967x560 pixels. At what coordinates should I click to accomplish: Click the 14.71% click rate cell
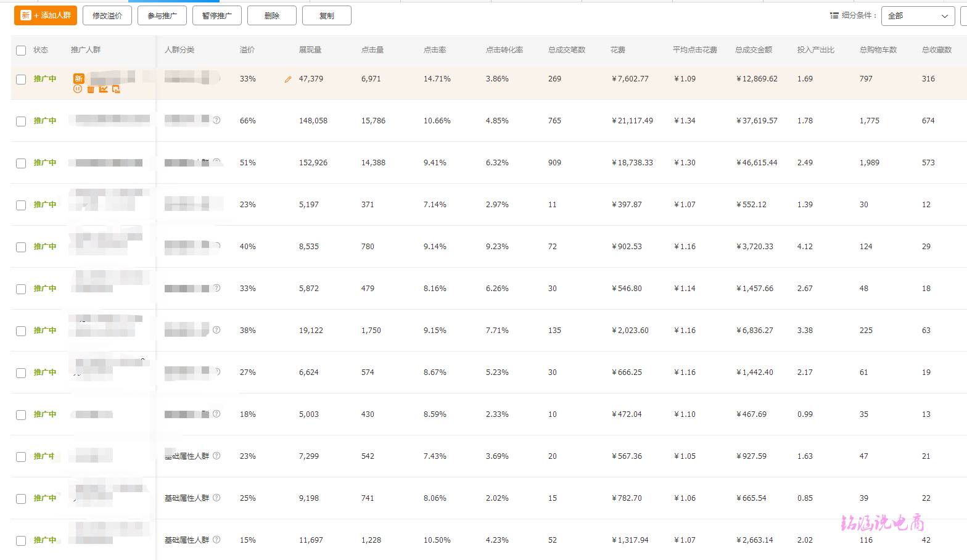pyautogui.click(x=437, y=79)
